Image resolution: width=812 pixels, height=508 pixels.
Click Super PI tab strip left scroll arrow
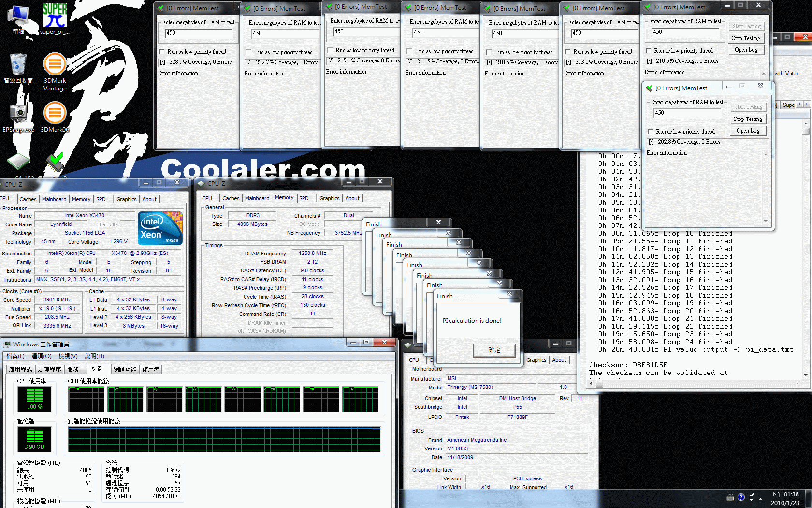[x=800, y=105]
